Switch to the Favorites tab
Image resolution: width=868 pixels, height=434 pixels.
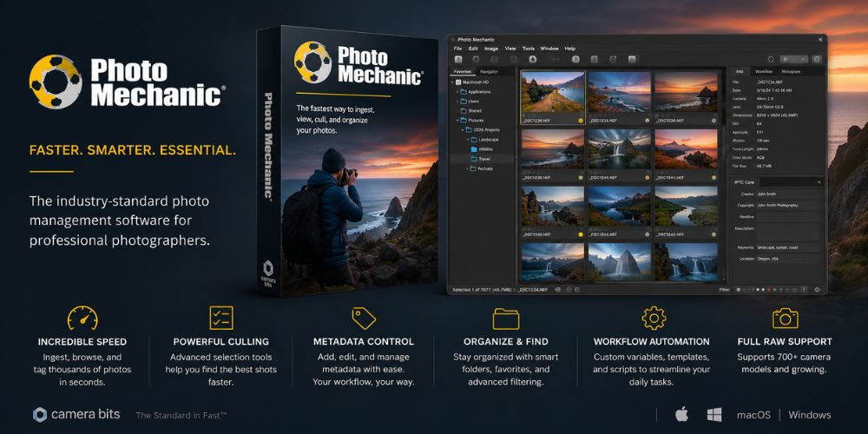463,72
